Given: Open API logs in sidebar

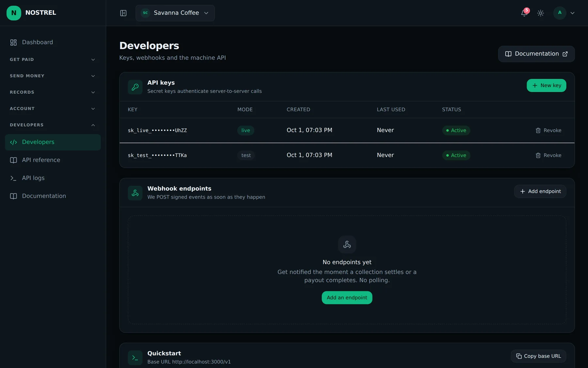Looking at the screenshot, I should tap(53, 178).
